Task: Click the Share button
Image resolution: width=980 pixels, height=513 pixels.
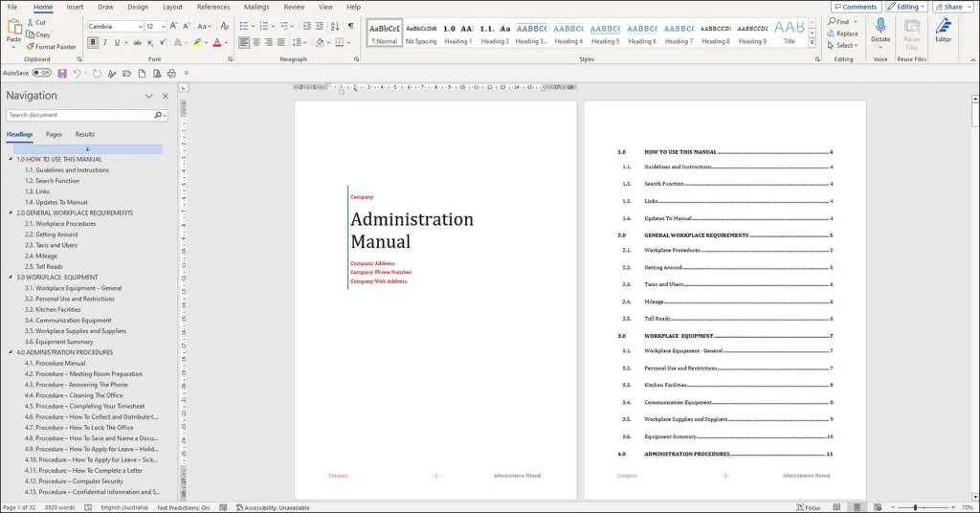Action: (953, 7)
